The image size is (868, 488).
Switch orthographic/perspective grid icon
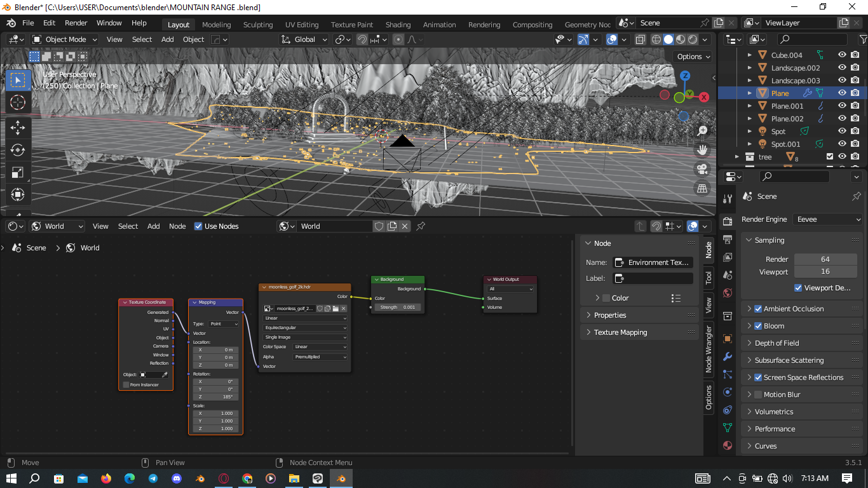coord(702,188)
